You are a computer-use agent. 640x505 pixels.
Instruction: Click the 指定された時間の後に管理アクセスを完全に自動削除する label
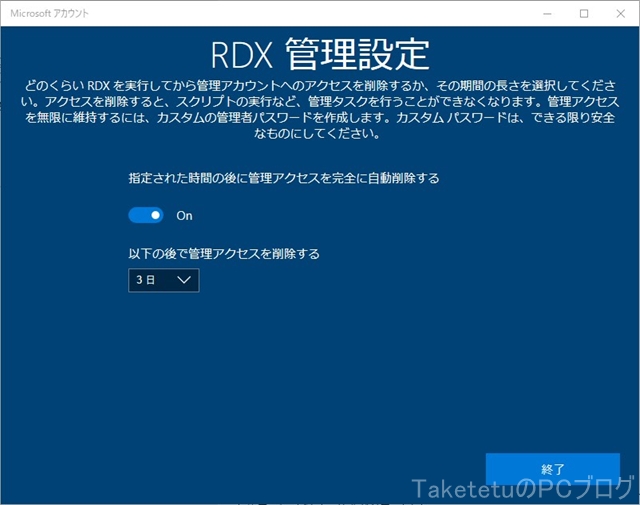point(284,178)
